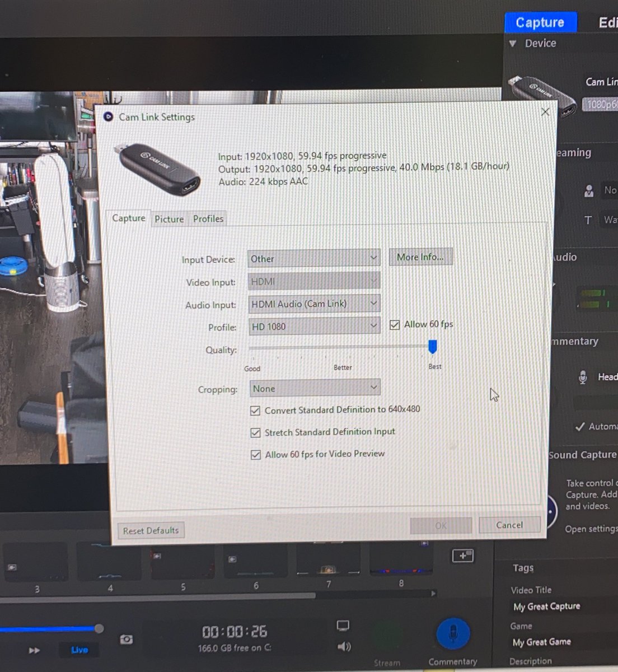Click the Live button

tap(79, 650)
